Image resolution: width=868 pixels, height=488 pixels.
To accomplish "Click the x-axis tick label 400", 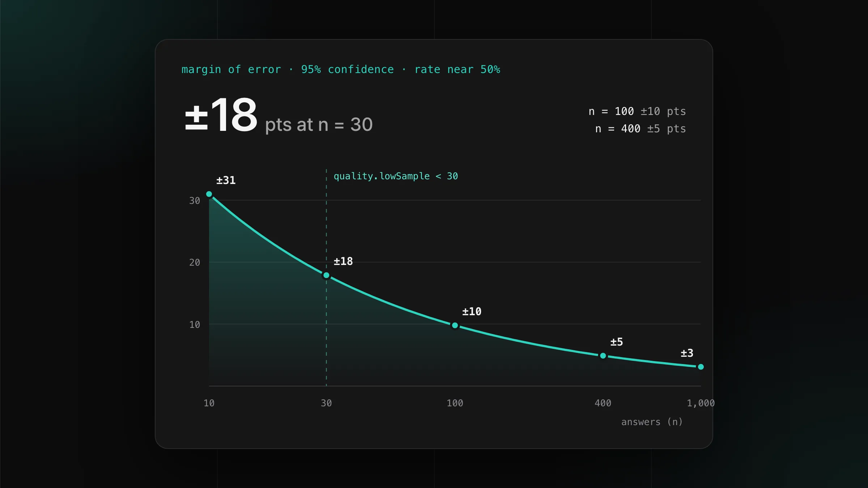I will [x=603, y=403].
